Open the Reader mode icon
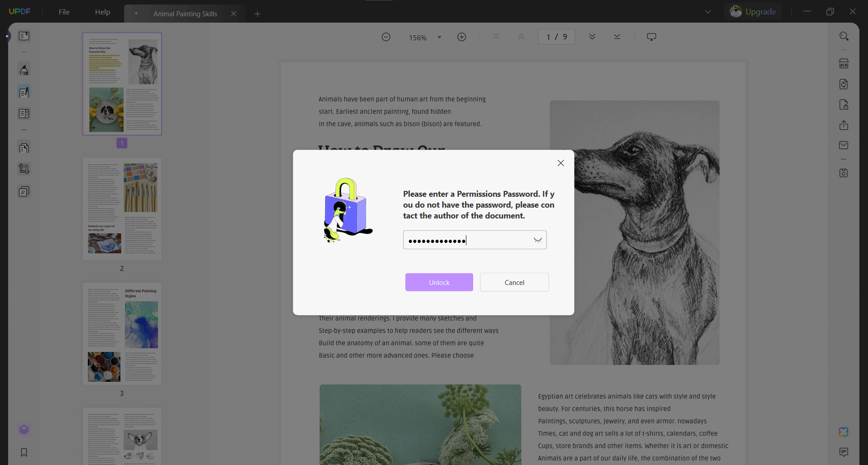The image size is (868, 465). (24, 36)
